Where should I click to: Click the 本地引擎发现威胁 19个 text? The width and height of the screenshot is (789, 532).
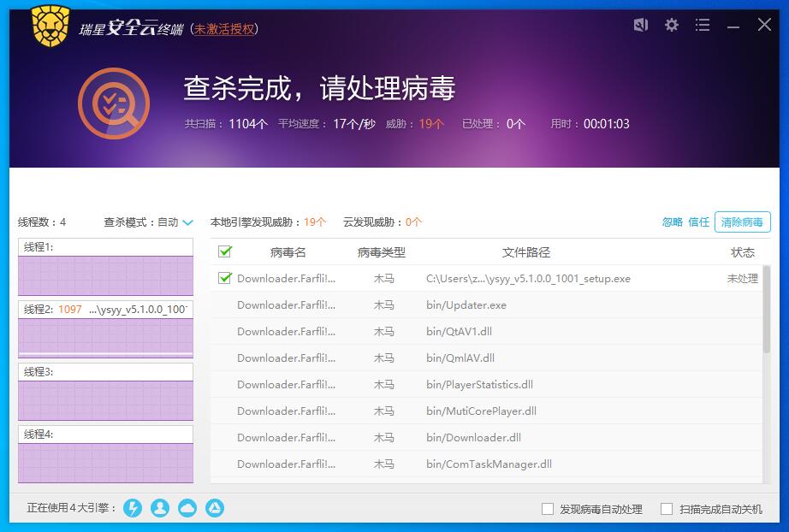268,222
